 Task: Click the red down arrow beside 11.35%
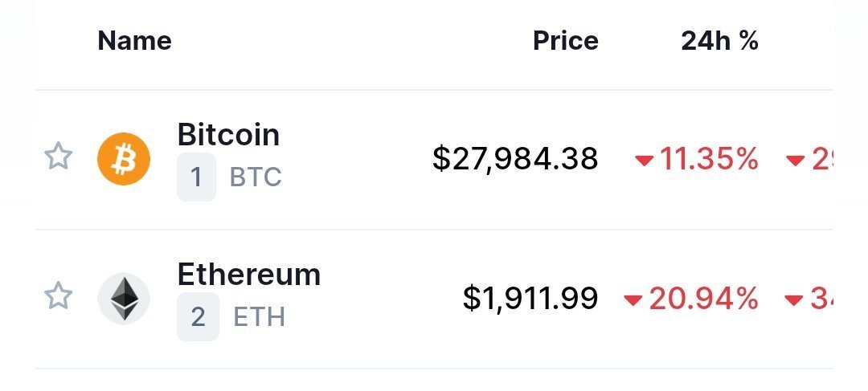coord(644,161)
